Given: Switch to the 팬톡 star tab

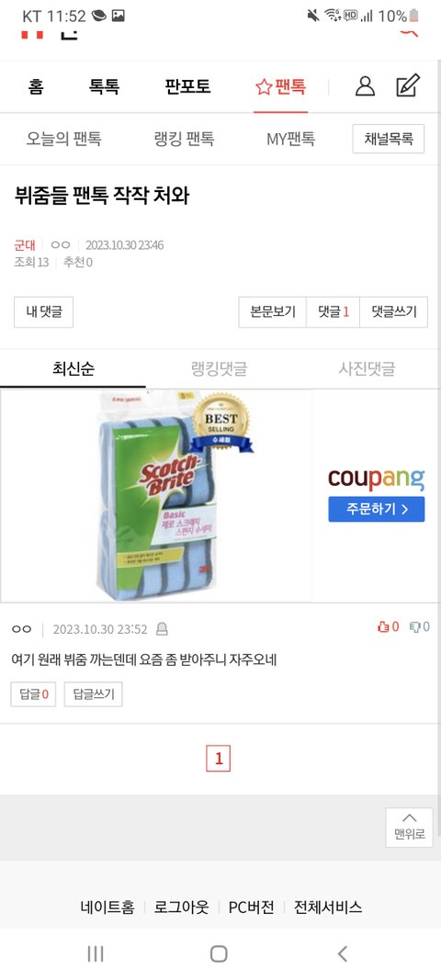Looking at the screenshot, I should (x=280, y=87).
